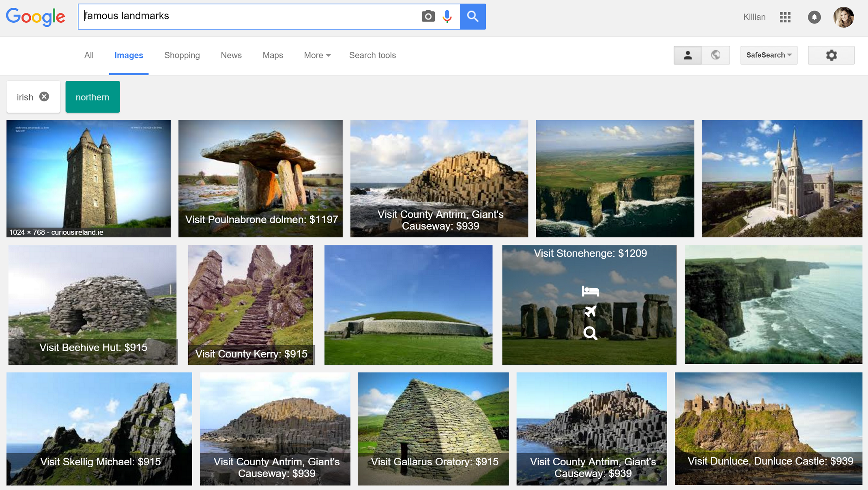This screenshot has height=490, width=868.
Task: Open the notifications bell
Action: [814, 17]
